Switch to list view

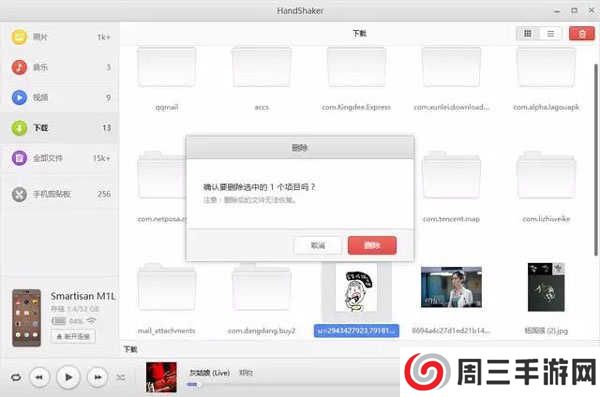(550, 34)
